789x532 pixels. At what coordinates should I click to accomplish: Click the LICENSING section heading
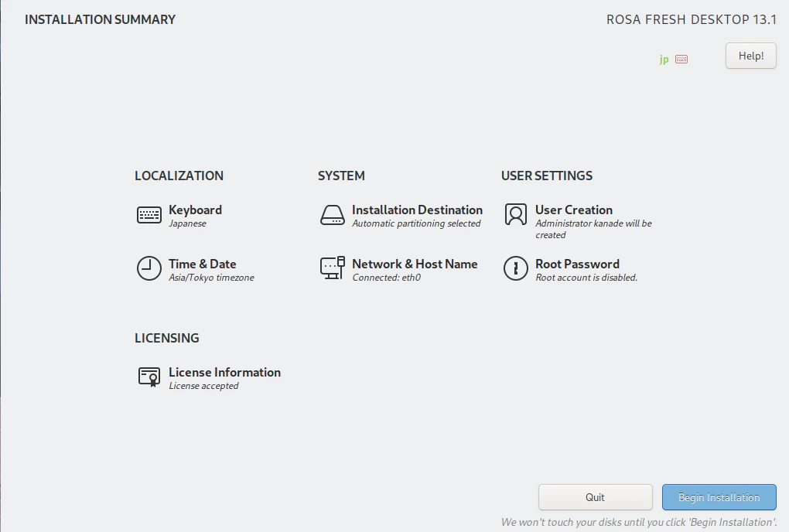point(166,338)
